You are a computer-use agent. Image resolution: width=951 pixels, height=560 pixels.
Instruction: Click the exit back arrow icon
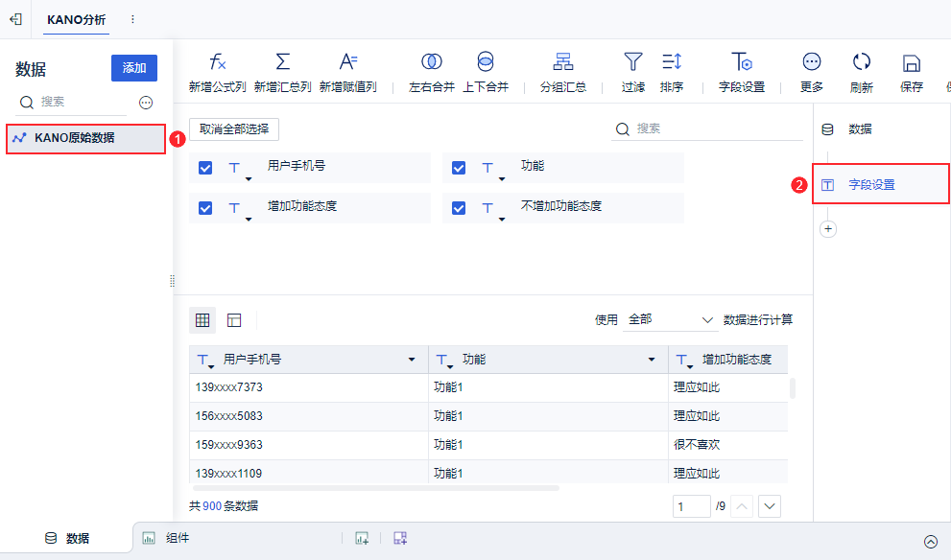[x=15, y=19]
